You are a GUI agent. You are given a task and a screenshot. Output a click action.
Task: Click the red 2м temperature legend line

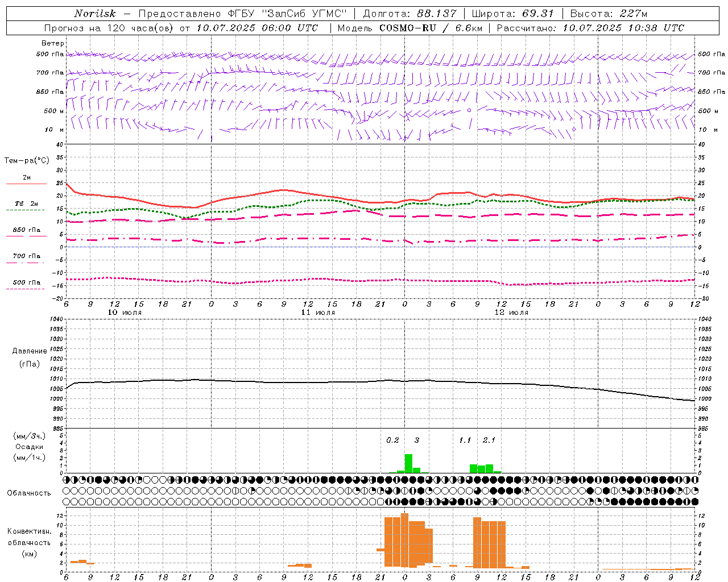click(26, 184)
